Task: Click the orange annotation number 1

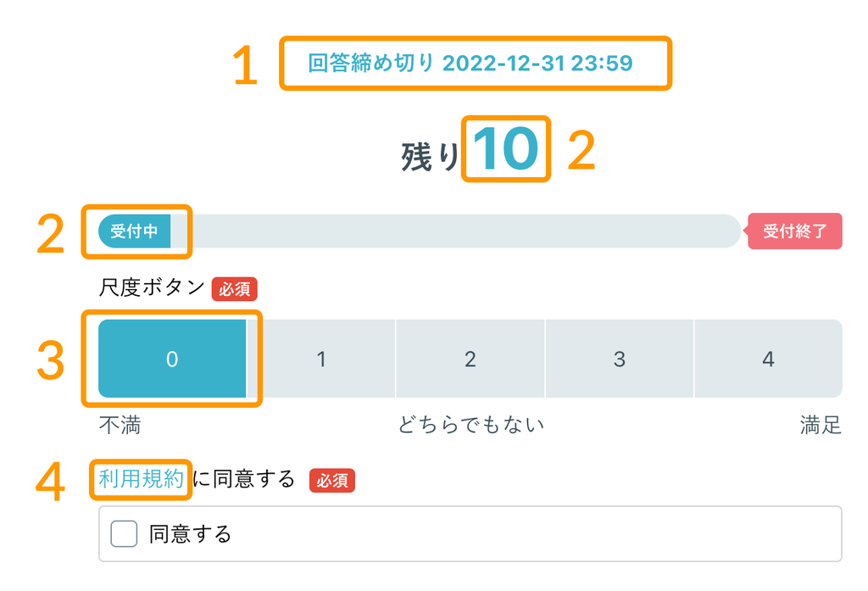Action: coord(245,67)
